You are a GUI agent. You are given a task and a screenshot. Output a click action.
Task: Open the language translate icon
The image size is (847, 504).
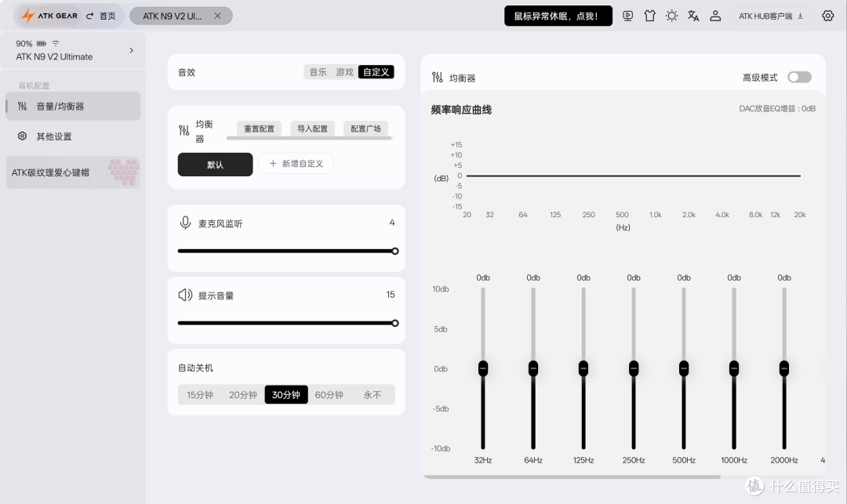tap(693, 16)
